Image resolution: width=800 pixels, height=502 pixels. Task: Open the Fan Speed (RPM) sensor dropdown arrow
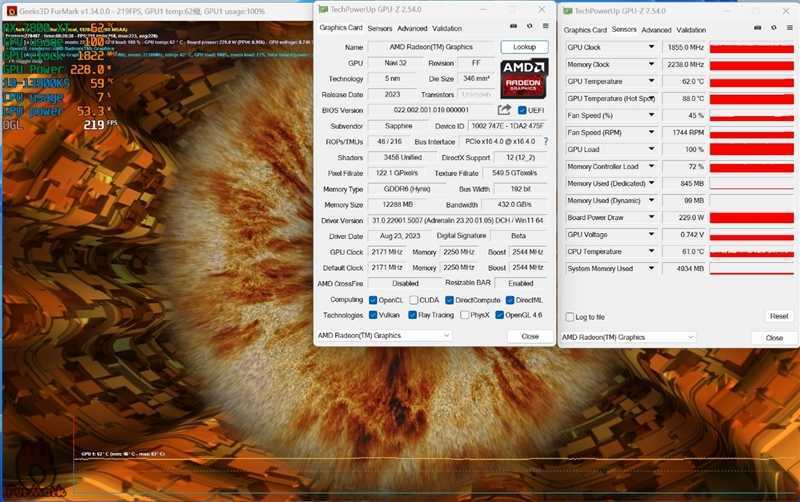(651, 132)
